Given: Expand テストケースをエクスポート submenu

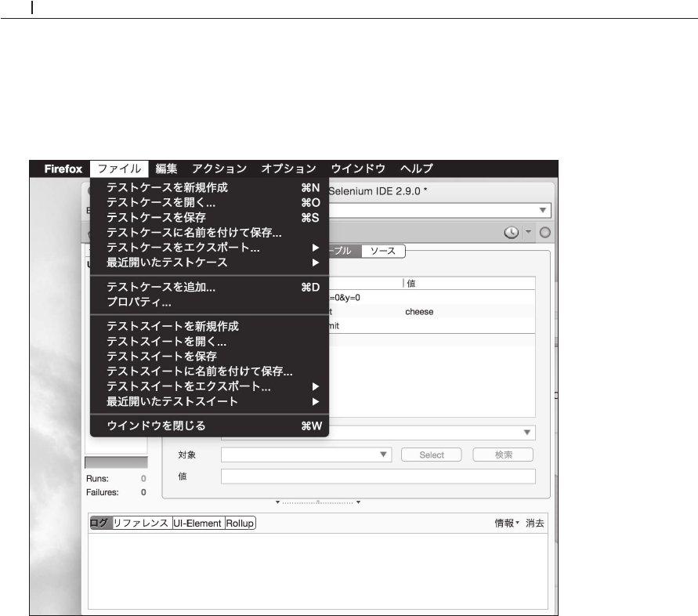Looking at the screenshot, I should click(209, 248).
